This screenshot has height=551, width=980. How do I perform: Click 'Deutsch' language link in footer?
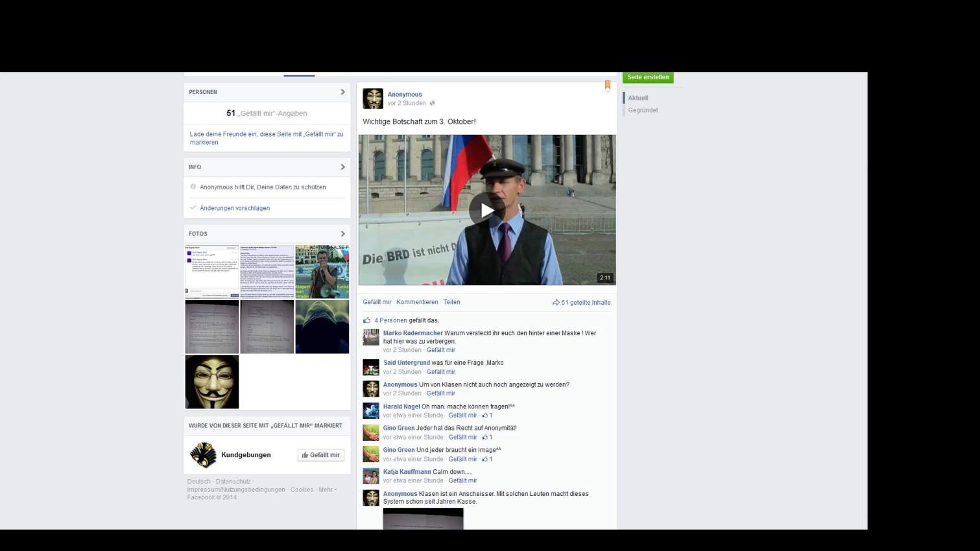198,482
